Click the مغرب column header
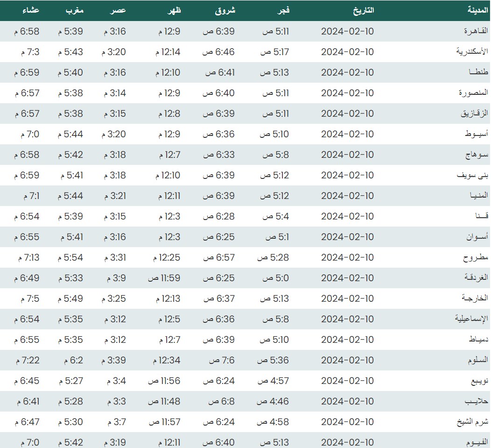491x448 pixels. (x=74, y=10)
